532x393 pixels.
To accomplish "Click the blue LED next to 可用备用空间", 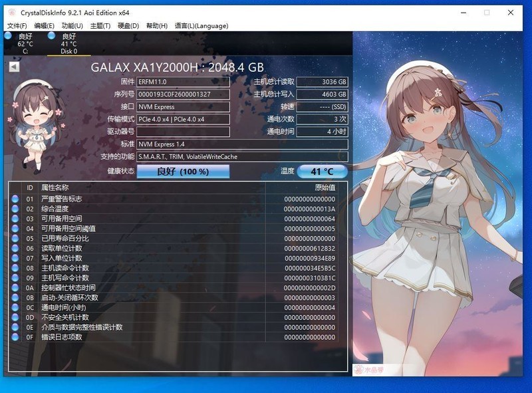I will click(15, 217).
